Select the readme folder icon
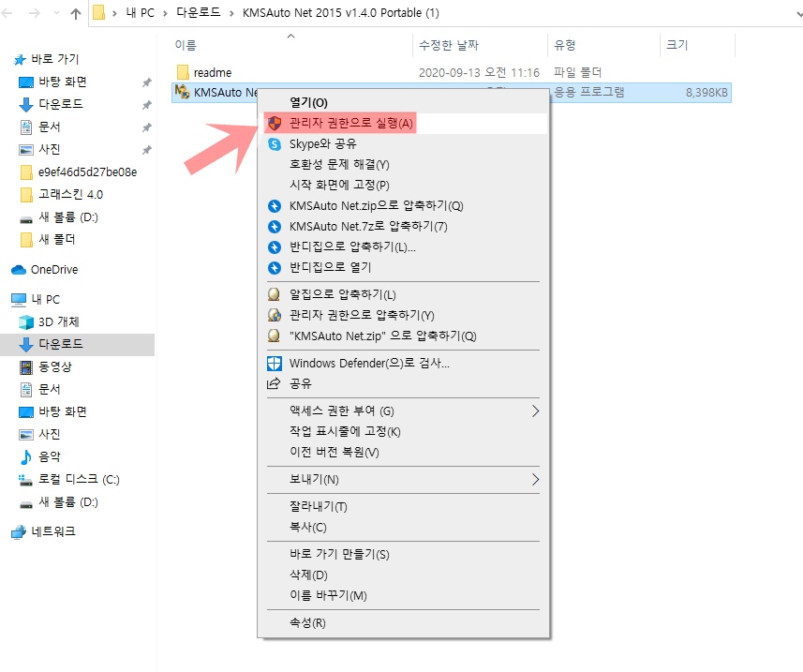 [183, 72]
